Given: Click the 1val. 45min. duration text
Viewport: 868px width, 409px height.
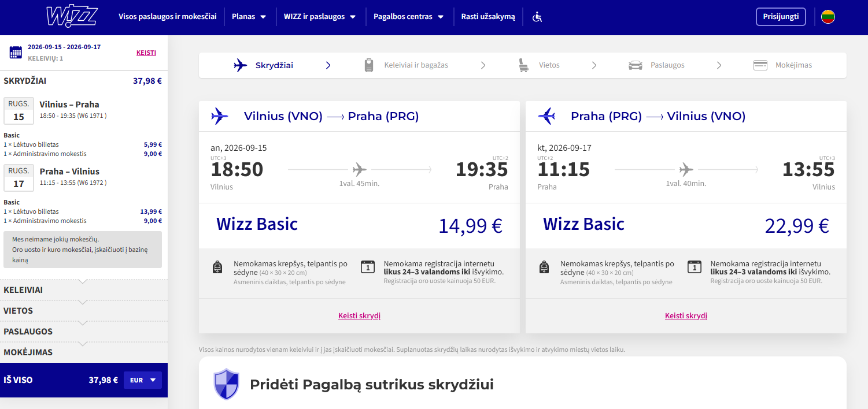Looking at the screenshot, I should (x=359, y=184).
